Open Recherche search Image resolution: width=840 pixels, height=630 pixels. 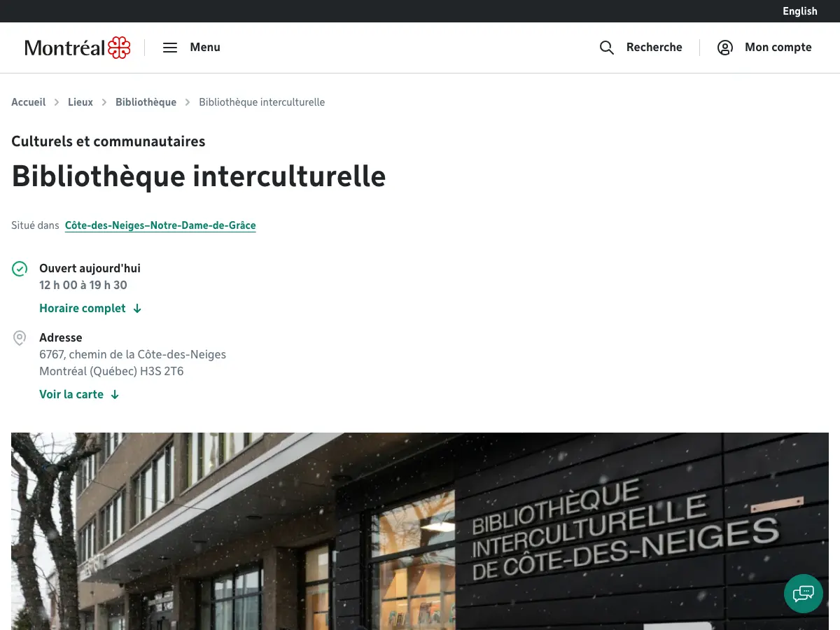pos(654,48)
